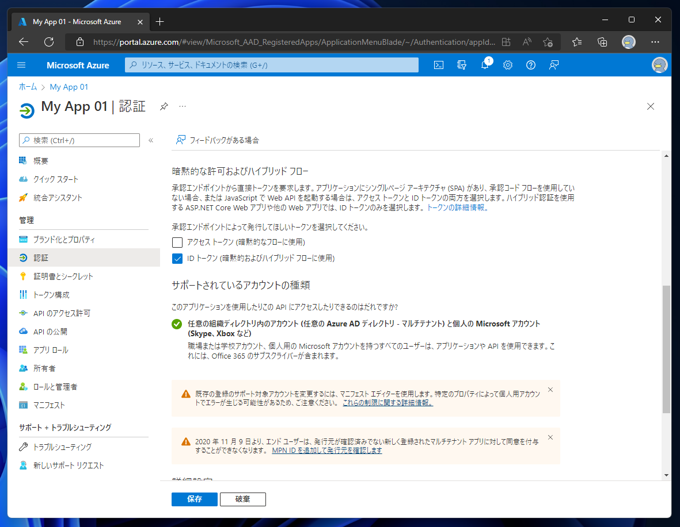Click the 破棄 button

click(243, 499)
